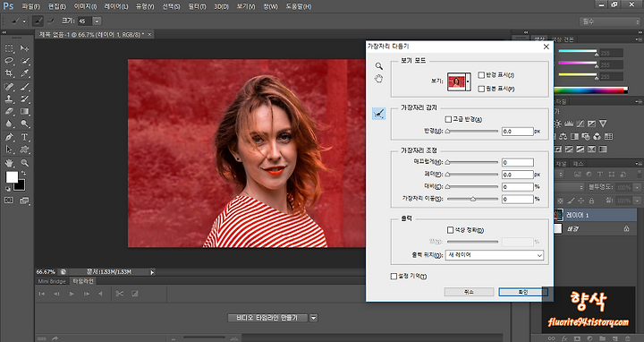Change the screen mode icon
This screenshot has height=342, width=644.
click(25, 201)
